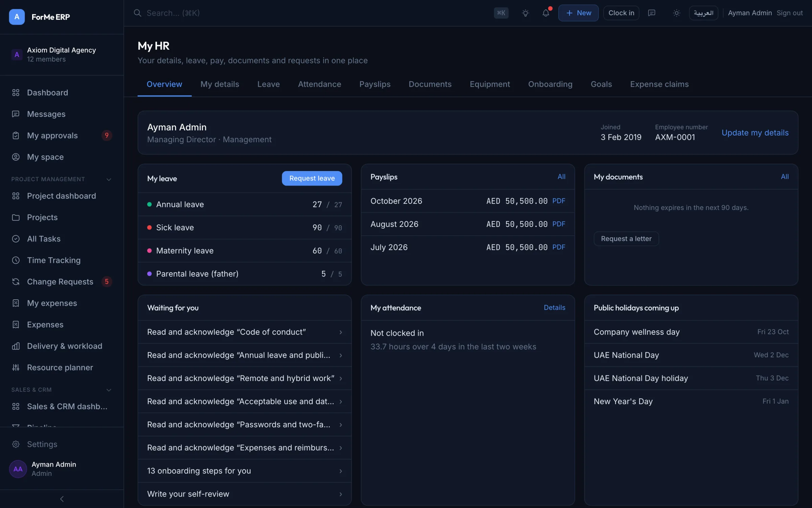Open the Payslips tab
Viewport: 812px width, 508px height.
pos(375,84)
